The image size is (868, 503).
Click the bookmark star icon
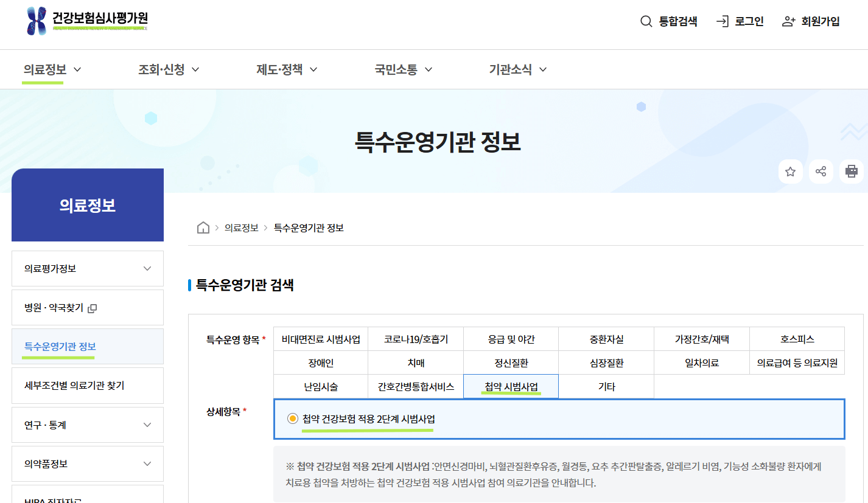(x=790, y=172)
